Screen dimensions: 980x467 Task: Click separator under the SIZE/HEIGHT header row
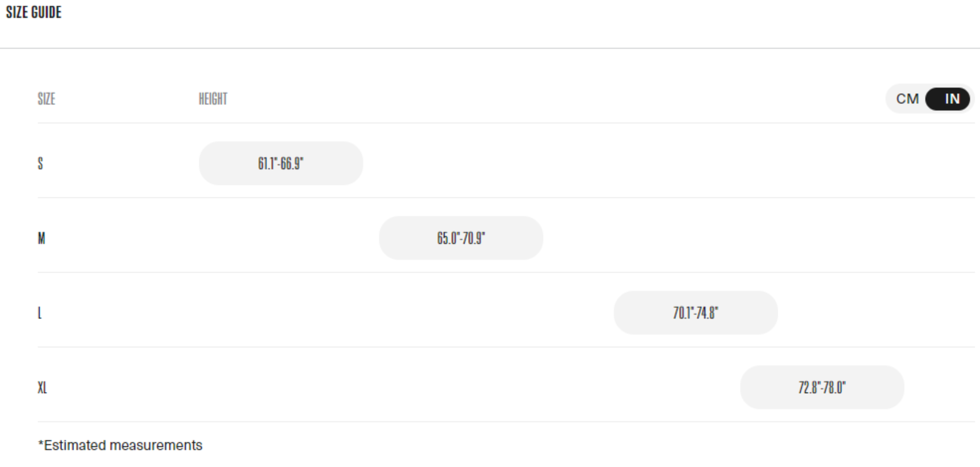point(506,123)
